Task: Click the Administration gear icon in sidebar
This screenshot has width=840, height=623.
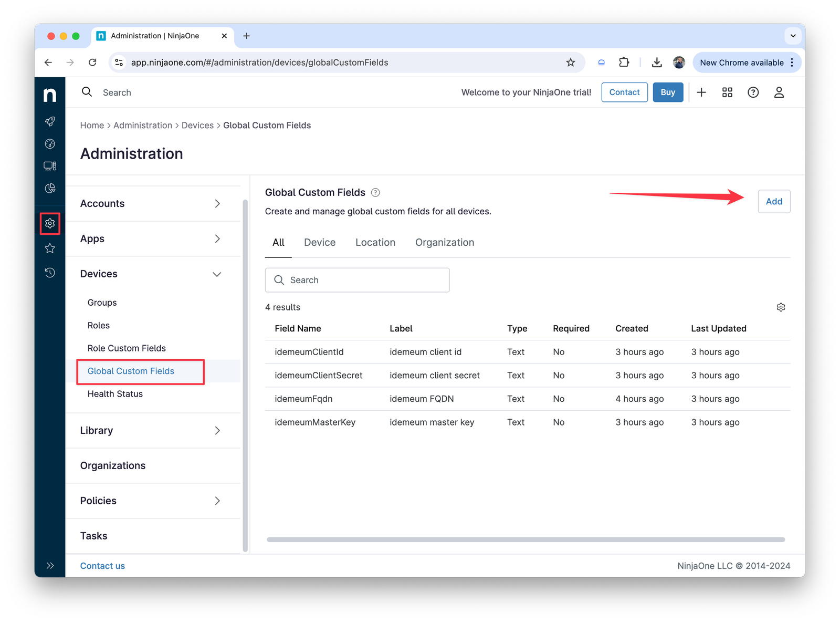Action: click(x=50, y=224)
